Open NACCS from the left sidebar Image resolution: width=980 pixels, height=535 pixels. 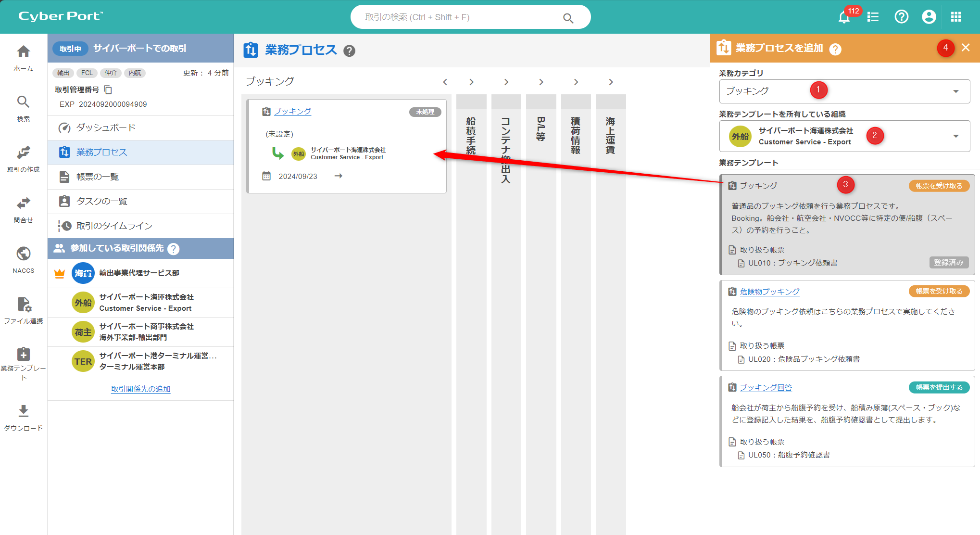(x=23, y=259)
